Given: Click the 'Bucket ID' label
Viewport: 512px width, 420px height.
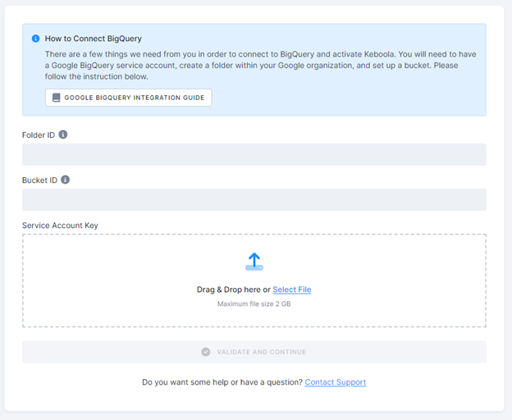Looking at the screenshot, I should tap(40, 180).
